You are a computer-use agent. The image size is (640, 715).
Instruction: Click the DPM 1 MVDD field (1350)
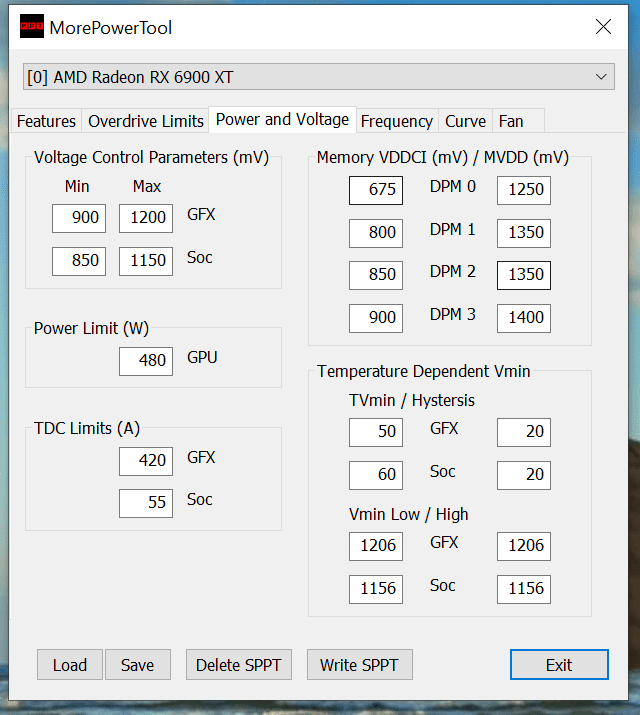click(x=524, y=233)
